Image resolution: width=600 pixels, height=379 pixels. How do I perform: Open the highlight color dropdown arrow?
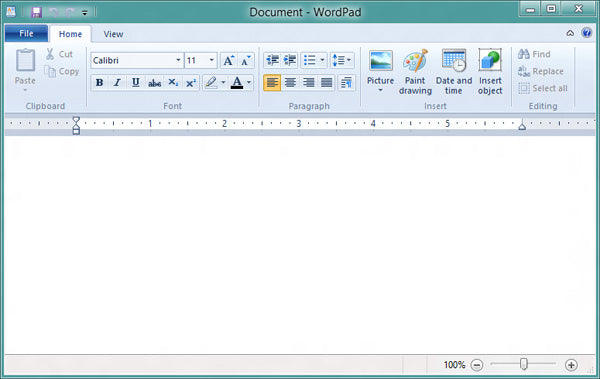(x=223, y=82)
